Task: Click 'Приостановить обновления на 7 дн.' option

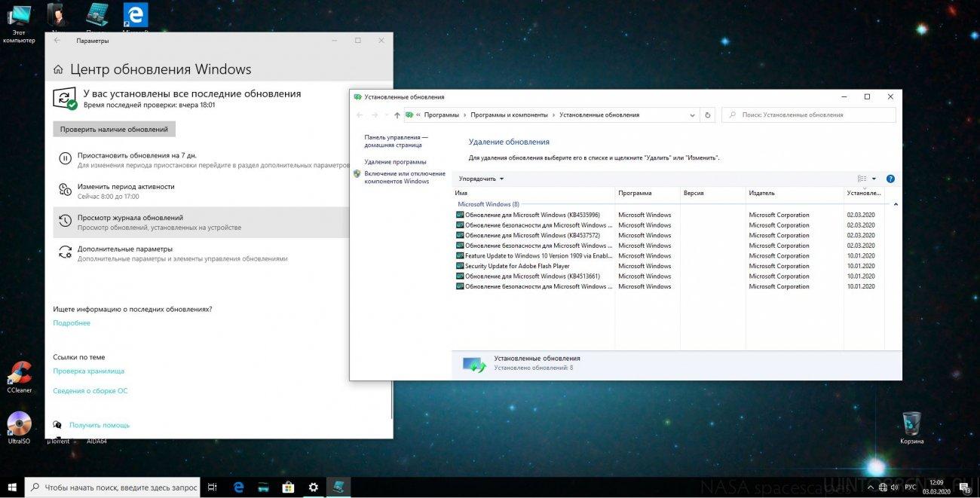Action: (x=201, y=159)
